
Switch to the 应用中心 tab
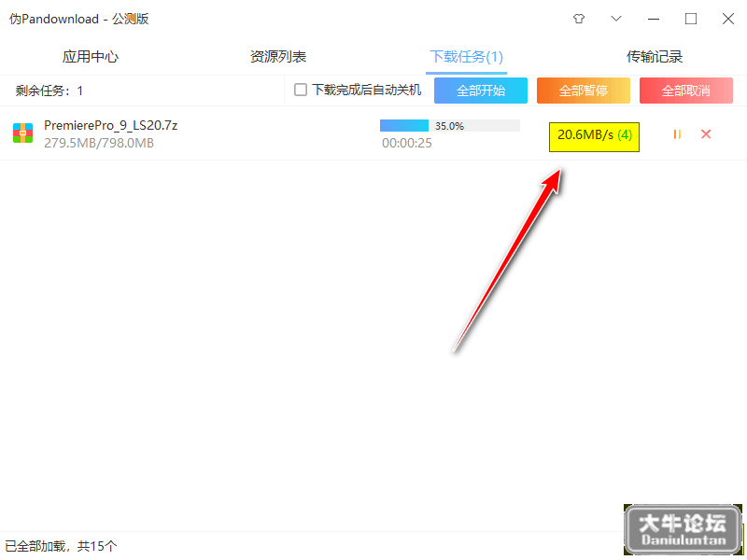pos(91,57)
